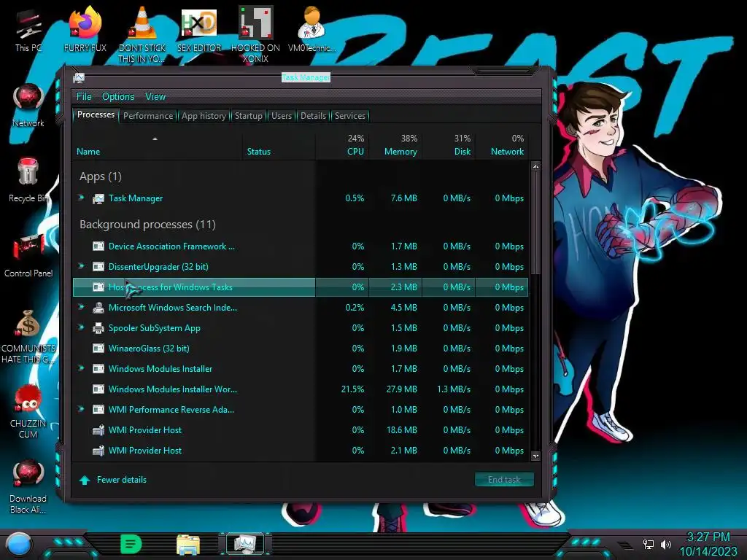Open the View menu
Screen dimensions: 747x560
155,97
